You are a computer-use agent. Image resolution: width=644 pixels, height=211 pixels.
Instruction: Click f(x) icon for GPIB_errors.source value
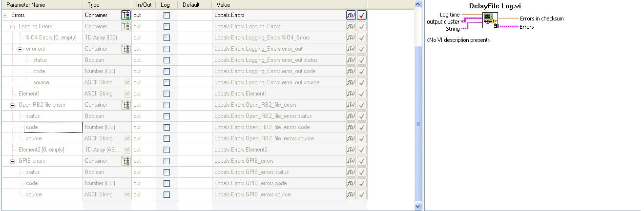click(351, 194)
